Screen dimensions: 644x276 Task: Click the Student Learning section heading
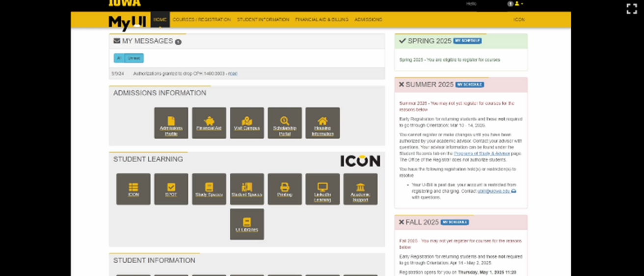[148, 159]
